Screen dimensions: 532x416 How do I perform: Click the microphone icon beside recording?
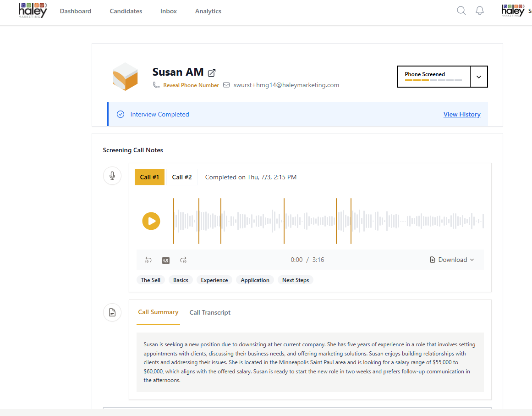coord(112,176)
